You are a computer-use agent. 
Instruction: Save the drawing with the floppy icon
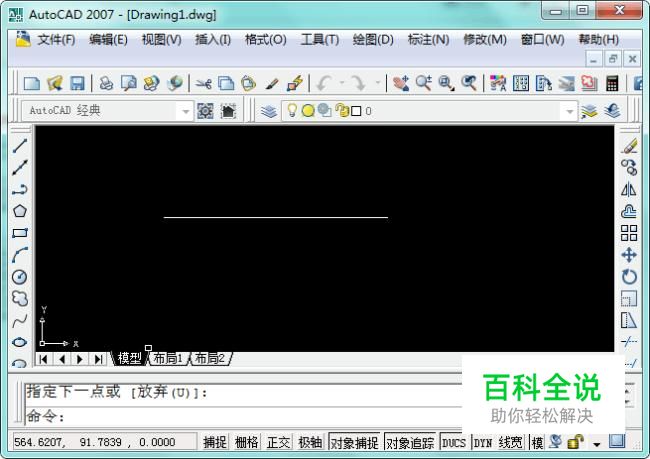pos(77,83)
